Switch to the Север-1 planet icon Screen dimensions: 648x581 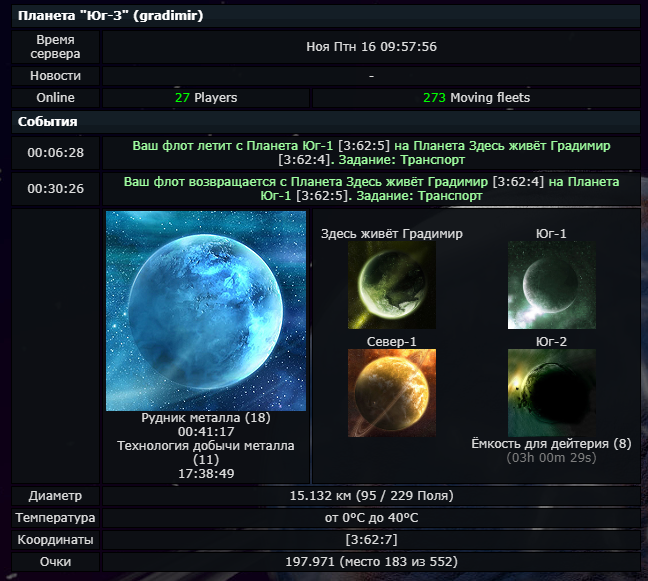[x=391, y=393]
